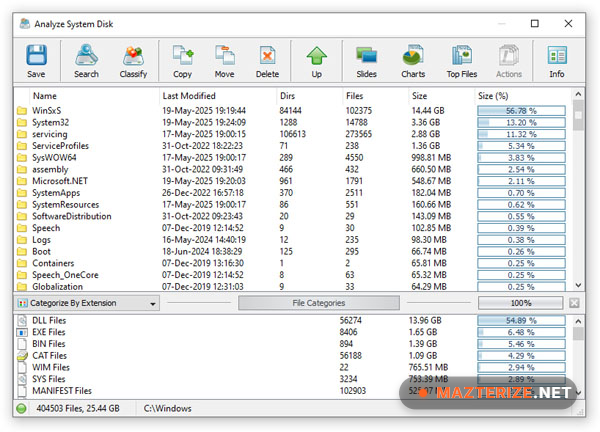Click the 404503 Files, 25.44 GB status
This screenshot has width=600, height=432.
pos(78,408)
